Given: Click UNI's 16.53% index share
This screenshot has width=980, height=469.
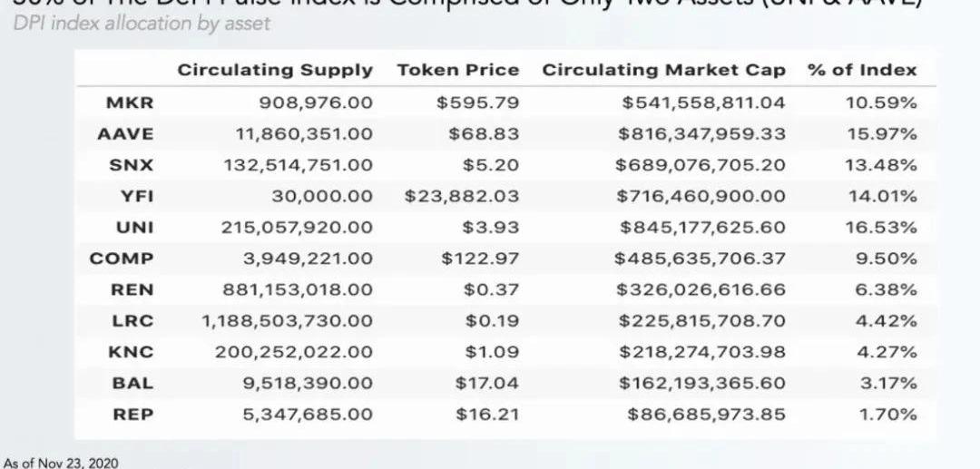Looking at the screenshot, I should (881, 228).
